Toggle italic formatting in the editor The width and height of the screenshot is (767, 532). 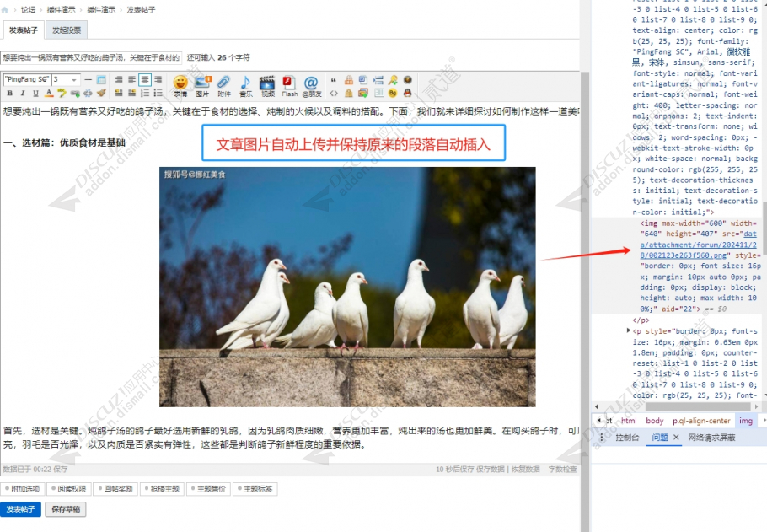click(23, 93)
